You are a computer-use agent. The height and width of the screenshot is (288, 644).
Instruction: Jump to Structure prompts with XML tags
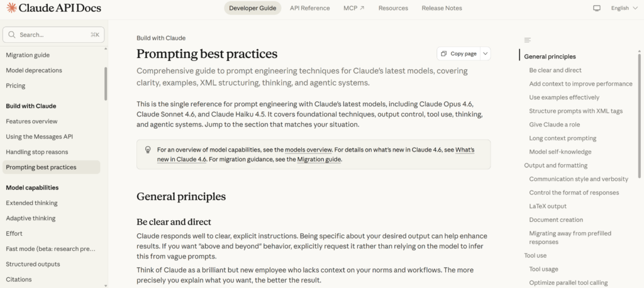click(x=576, y=111)
